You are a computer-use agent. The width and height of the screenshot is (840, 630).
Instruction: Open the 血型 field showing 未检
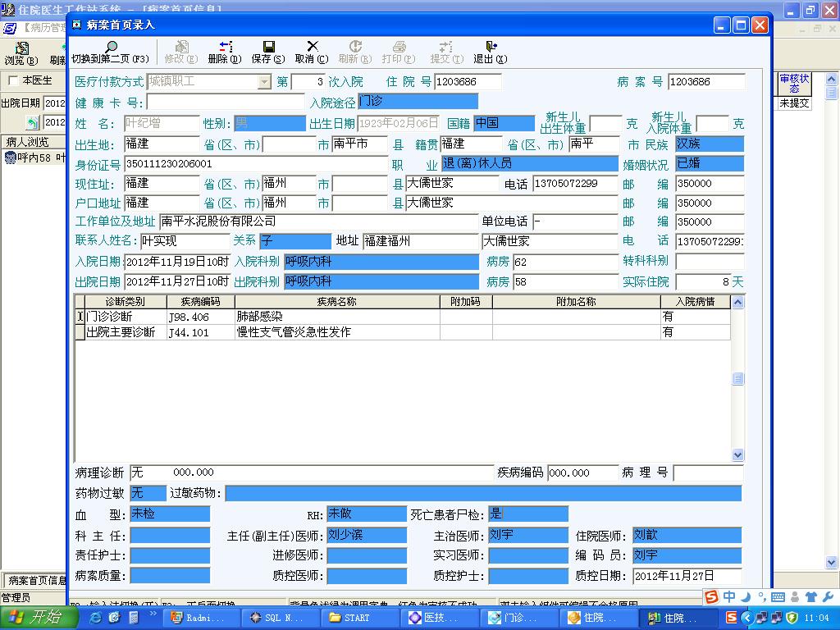170,514
